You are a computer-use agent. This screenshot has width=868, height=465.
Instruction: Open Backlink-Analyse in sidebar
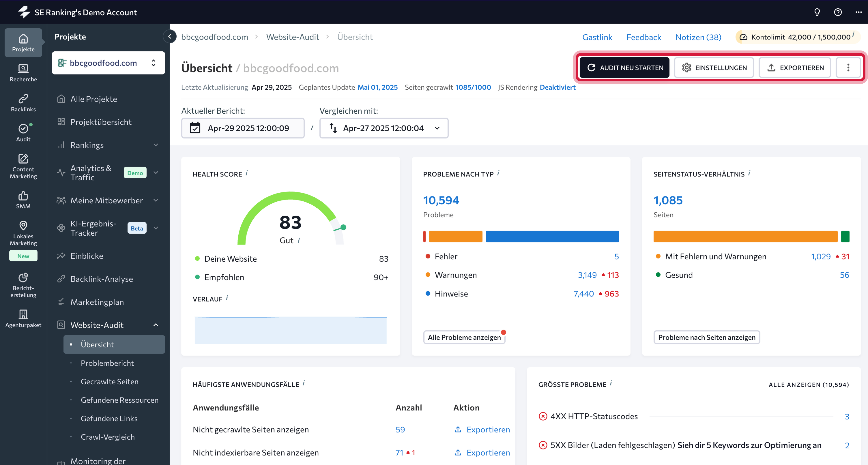click(101, 279)
